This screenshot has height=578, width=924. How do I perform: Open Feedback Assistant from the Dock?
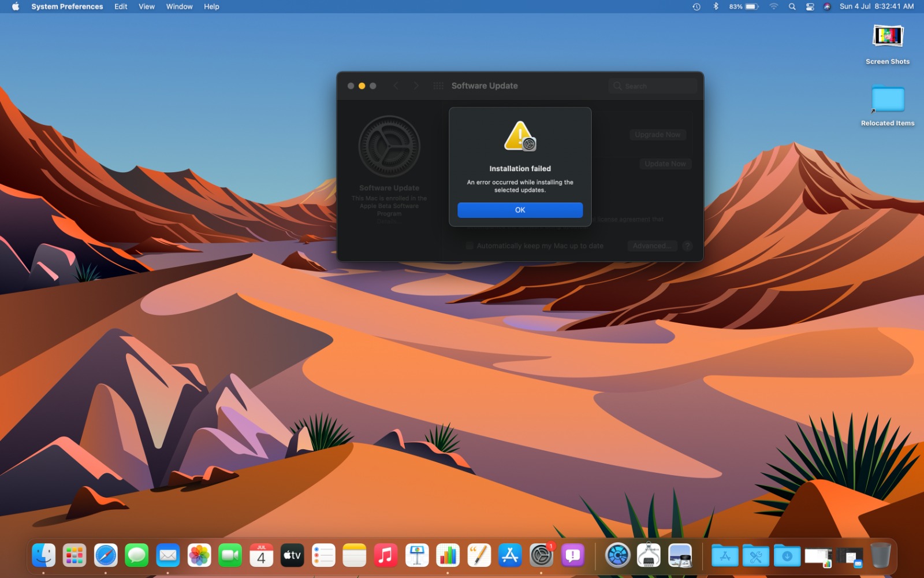click(572, 555)
